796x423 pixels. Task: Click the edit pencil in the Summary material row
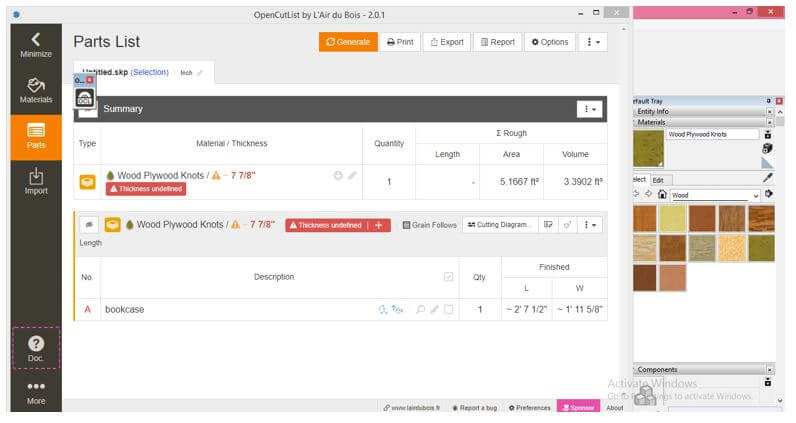point(352,175)
